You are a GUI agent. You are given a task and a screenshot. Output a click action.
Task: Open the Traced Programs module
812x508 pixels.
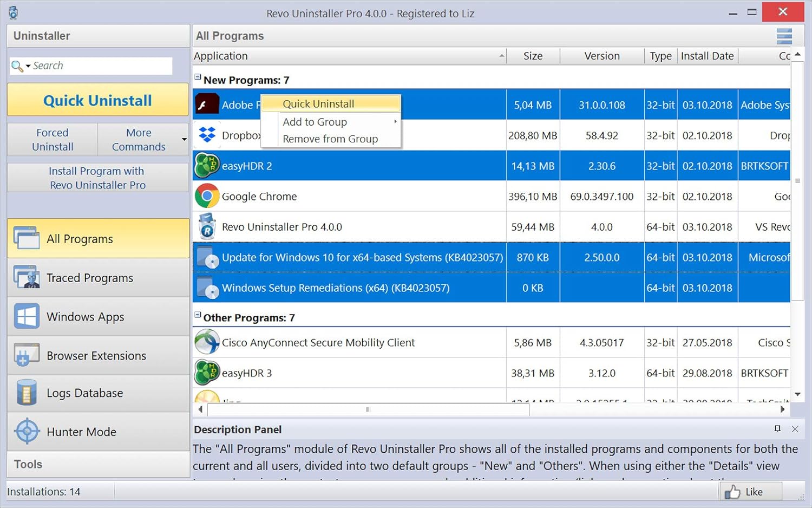(98, 277)
